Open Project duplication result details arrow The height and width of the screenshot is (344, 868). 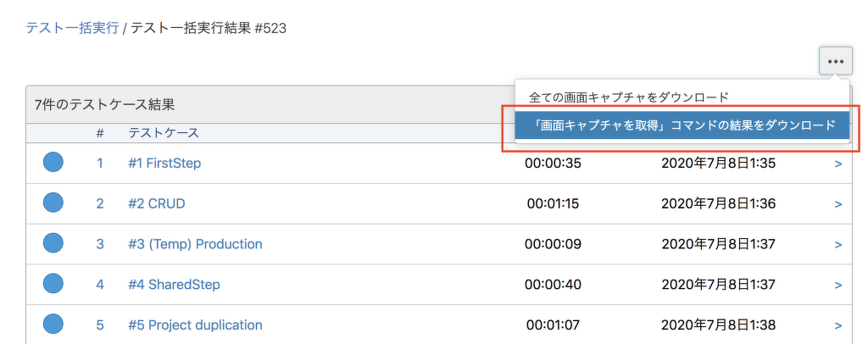[x=838, y=325]
